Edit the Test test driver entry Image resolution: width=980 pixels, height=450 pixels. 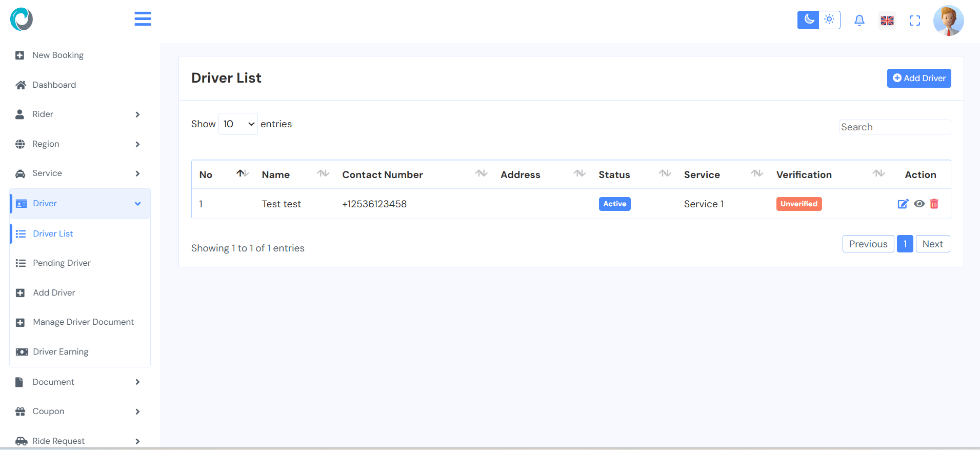coord(903,204)
